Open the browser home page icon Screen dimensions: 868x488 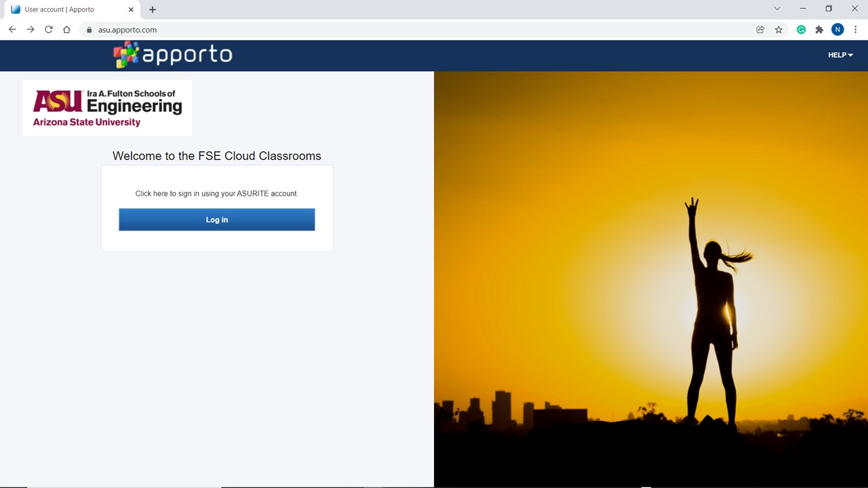(66, 30)
